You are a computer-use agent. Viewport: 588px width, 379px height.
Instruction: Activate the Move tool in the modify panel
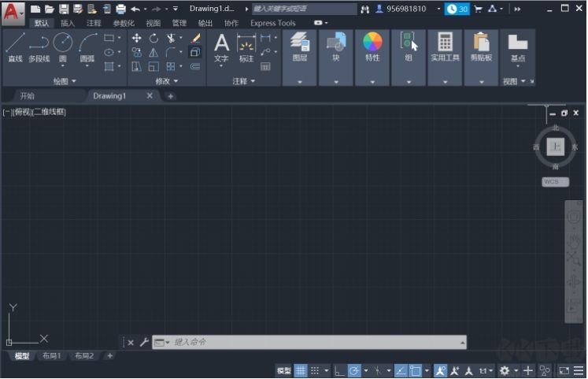136,38
